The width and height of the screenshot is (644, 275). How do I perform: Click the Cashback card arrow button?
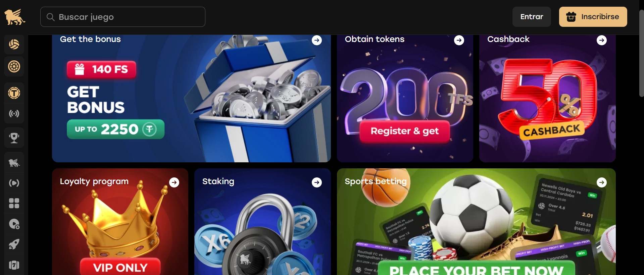(602, 40)
